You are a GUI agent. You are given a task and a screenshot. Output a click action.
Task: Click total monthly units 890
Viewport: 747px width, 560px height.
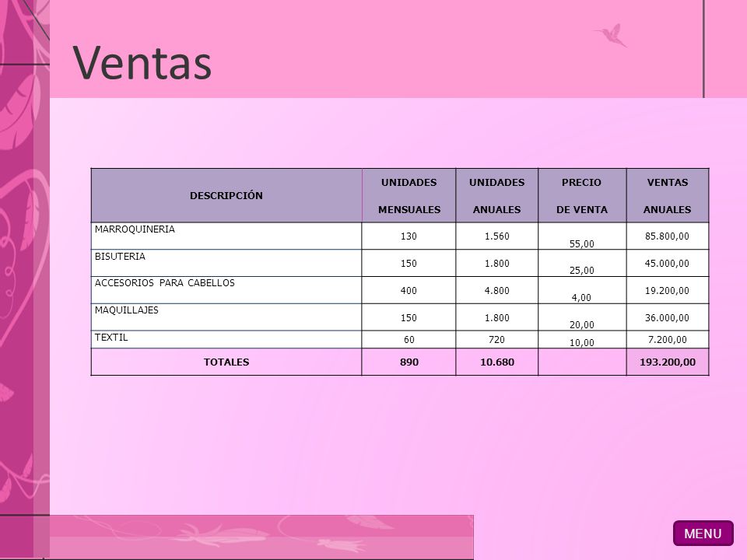tap(409, 362)
